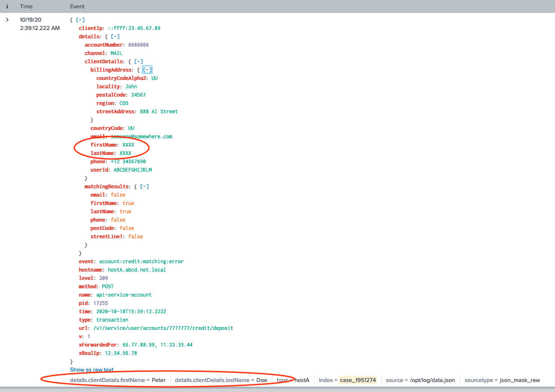This screenshot has width=555, height=392.
Task: Open the event with Show as raw text
Action: point(92,370)
